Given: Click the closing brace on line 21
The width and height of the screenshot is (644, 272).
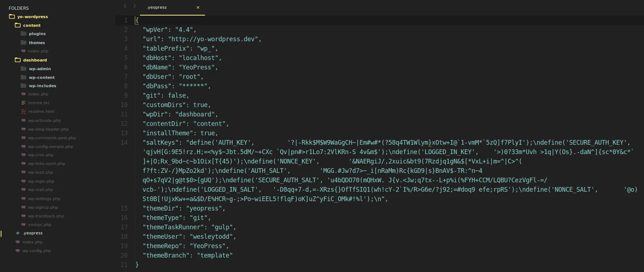Looking at the screenshot, I should point(137,265).
